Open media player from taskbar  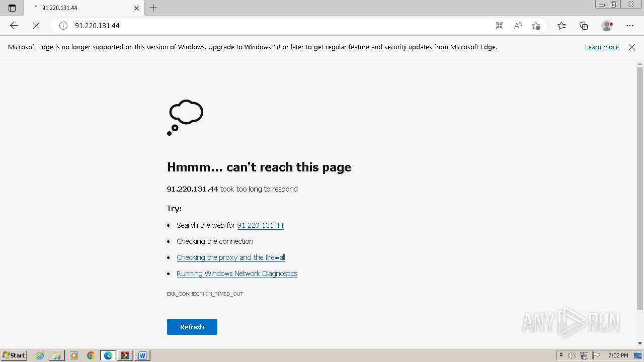coord(74,355)
